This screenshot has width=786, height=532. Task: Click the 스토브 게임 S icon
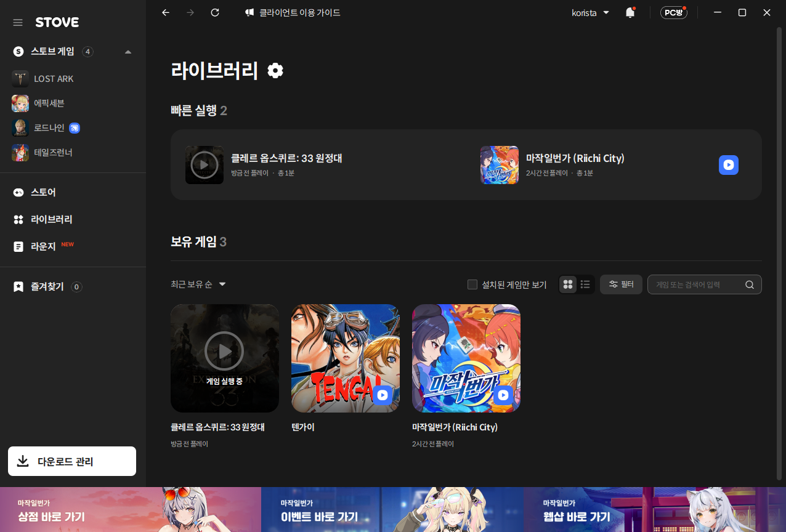pos(18,52)
